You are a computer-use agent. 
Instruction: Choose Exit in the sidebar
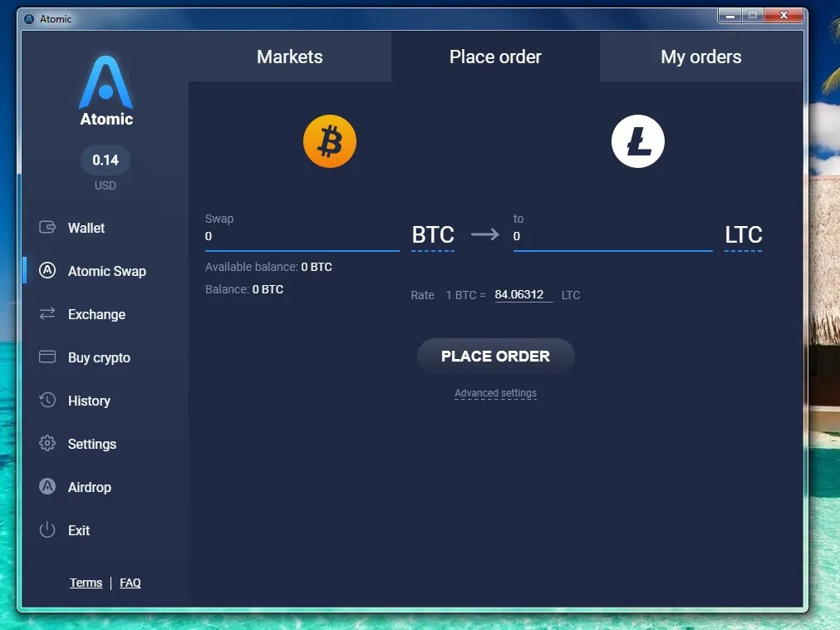[x=79, y=530]
